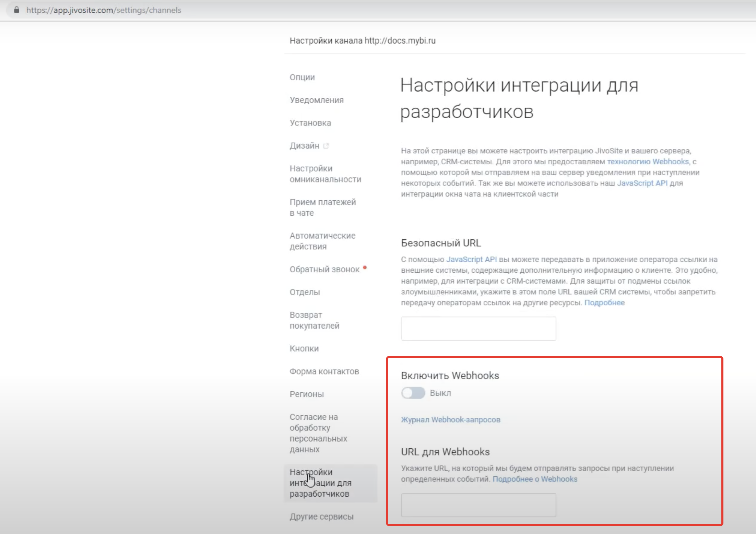The image size is (756, 534).
Task: Click the lock icon in address bar
Action: click(16, 10)
